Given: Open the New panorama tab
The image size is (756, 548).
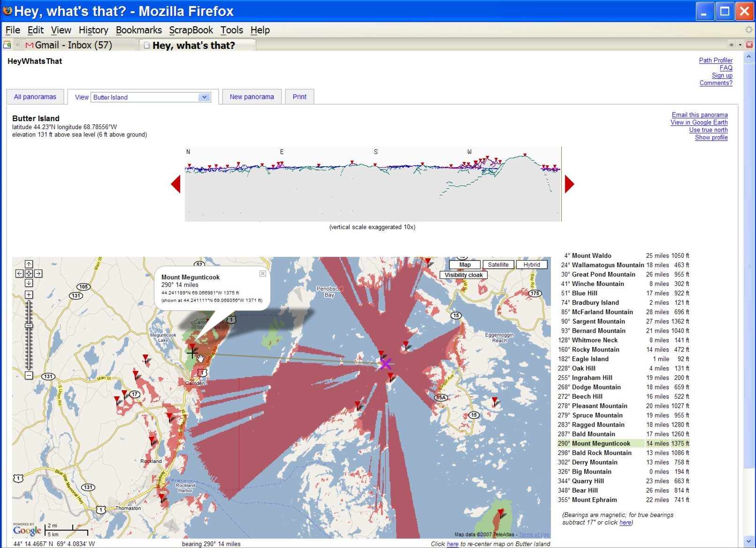Looking at the screenshot, I should coord(252,97).
